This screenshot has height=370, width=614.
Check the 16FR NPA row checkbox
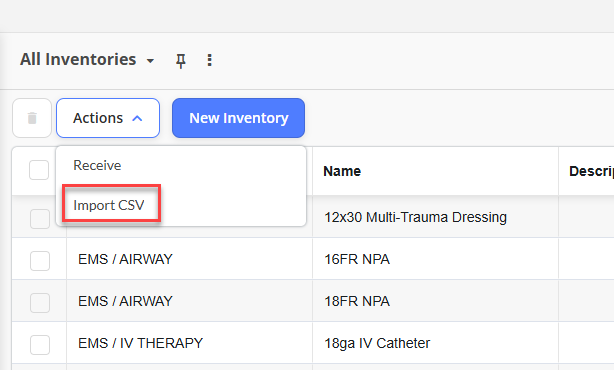[40, 261]
